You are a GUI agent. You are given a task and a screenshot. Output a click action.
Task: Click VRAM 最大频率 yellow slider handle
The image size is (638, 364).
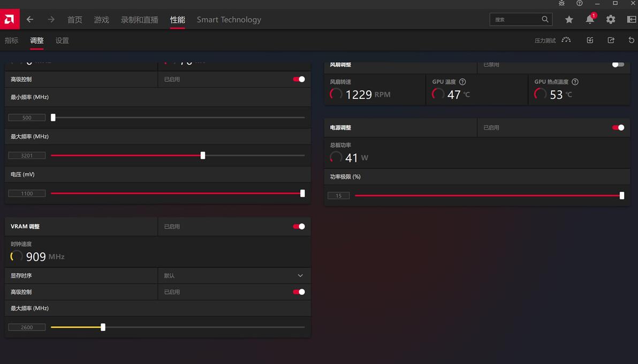(x=103, y=327)
